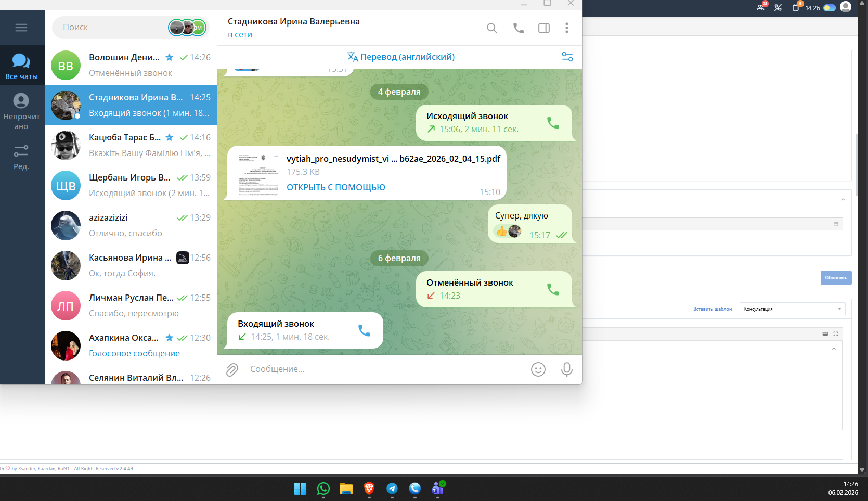Viewport: 868px width, 501px height.
Task: Open the emoji picker
Action: 538,369
